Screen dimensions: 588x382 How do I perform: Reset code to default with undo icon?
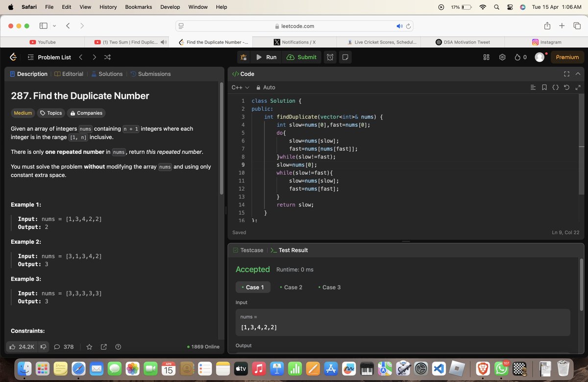coord(566,88)
